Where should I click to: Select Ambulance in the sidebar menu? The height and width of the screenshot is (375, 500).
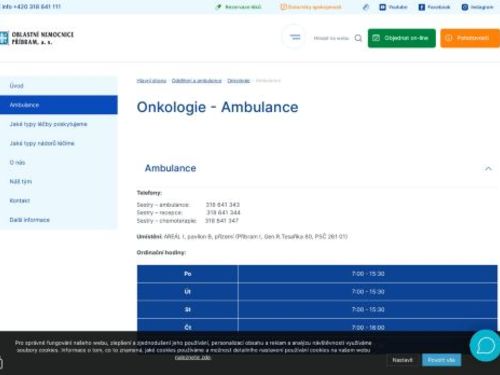pyautogui.click(x=59, y=105)
